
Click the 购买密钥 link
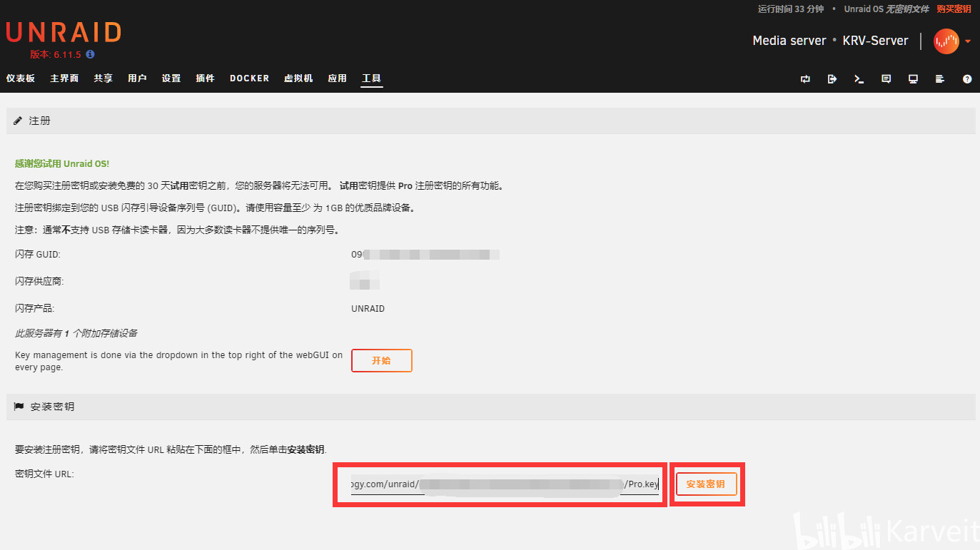954,9
